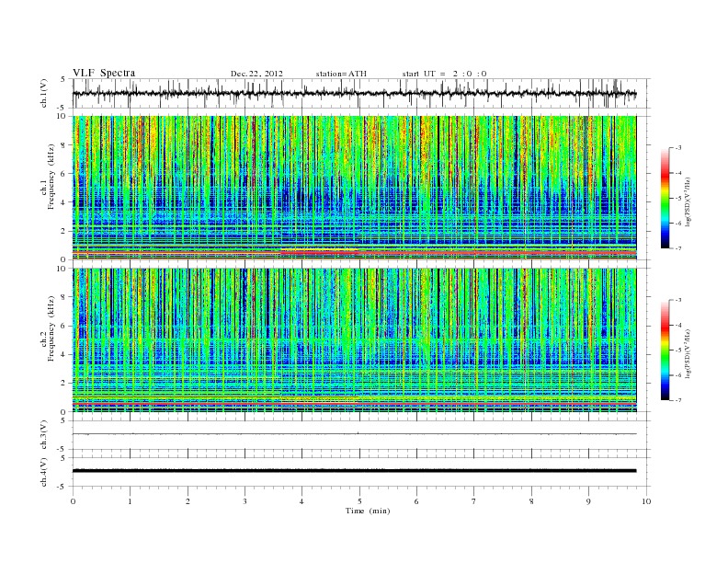Click the "-5" label on ch.1 colorbar
This screenshot has height=563, width=728.
(677, 198)
